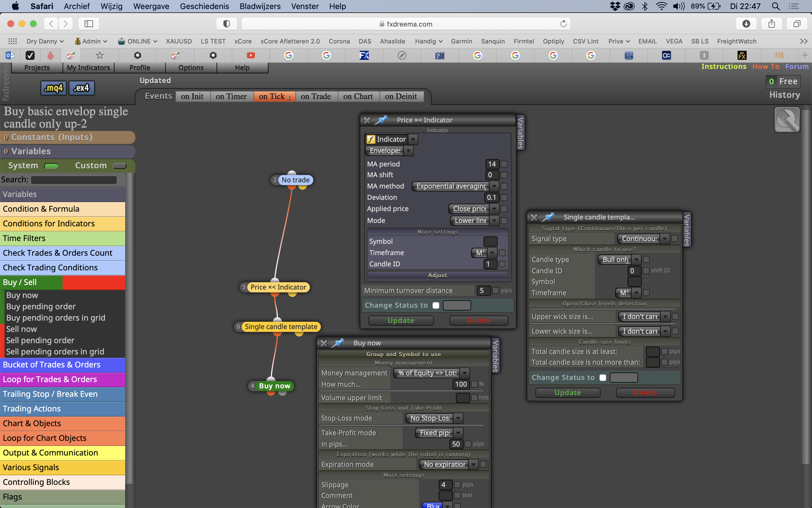This screenshot has height=508, width=812.
Task: Download the .mq4 source file
Action: click(x=53, y=88)
